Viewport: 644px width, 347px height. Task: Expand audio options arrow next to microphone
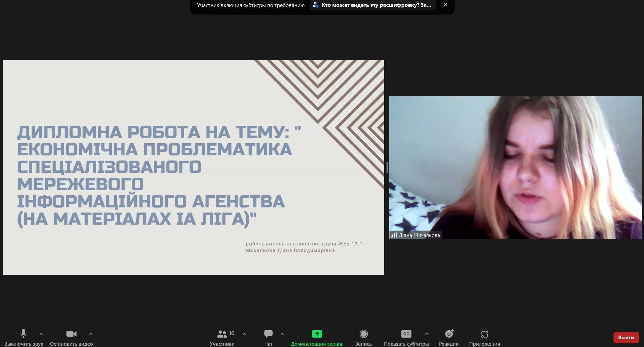41,334
